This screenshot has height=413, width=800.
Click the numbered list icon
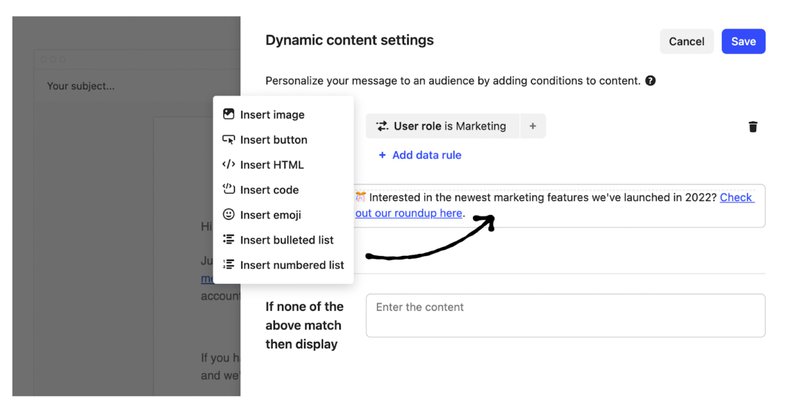point(229,264)
